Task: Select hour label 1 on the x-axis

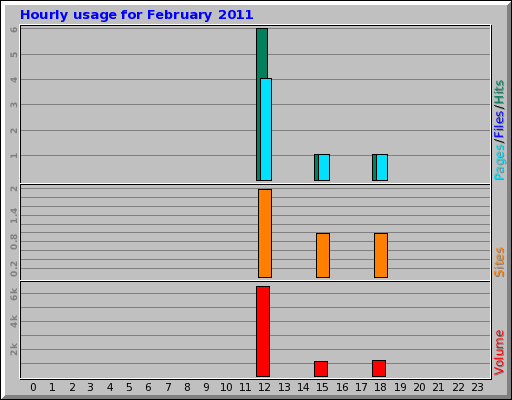Action: pyautogui.click(x=52, y=387)
